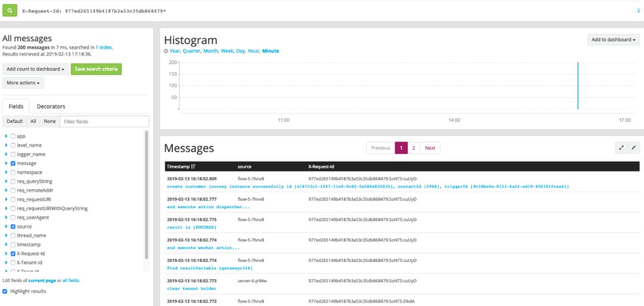Click the collapse messages arrows icon
Image resolution: width=644 pixels, height=306 pixels.
[x=634, y=148]
